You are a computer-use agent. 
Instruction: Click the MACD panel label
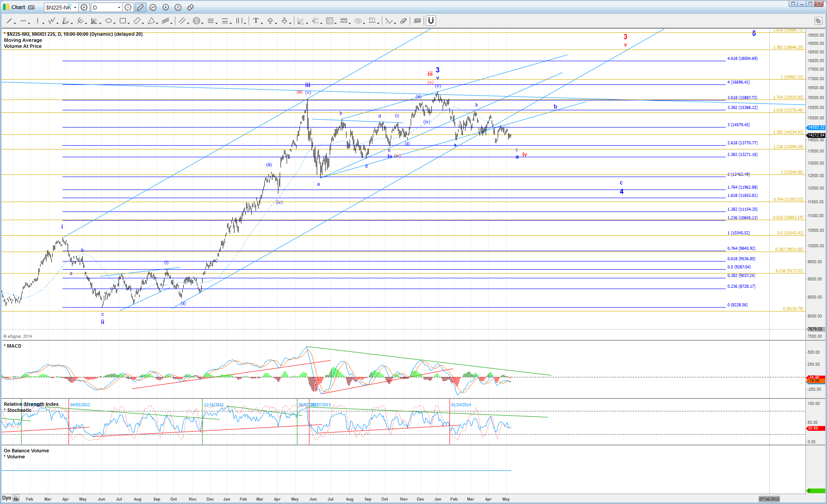[14, 346]
